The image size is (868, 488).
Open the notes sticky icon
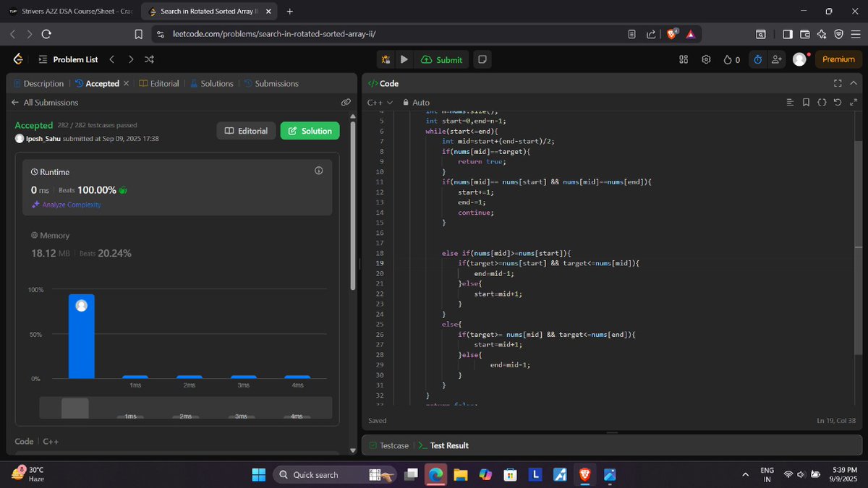(x=482, y=59)
